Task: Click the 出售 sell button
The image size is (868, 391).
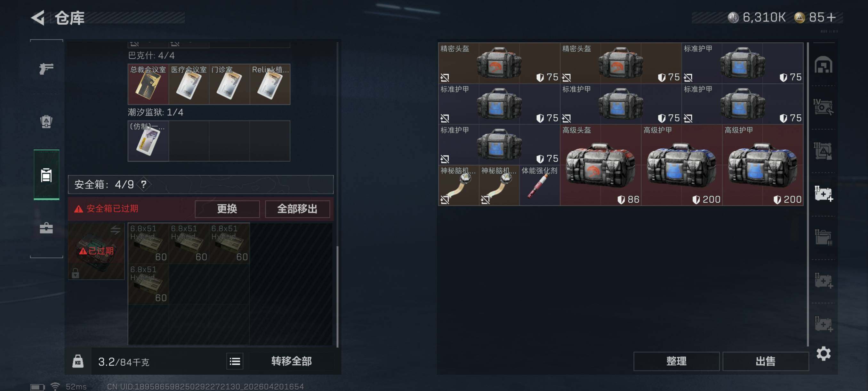Action: coord(765,361)
